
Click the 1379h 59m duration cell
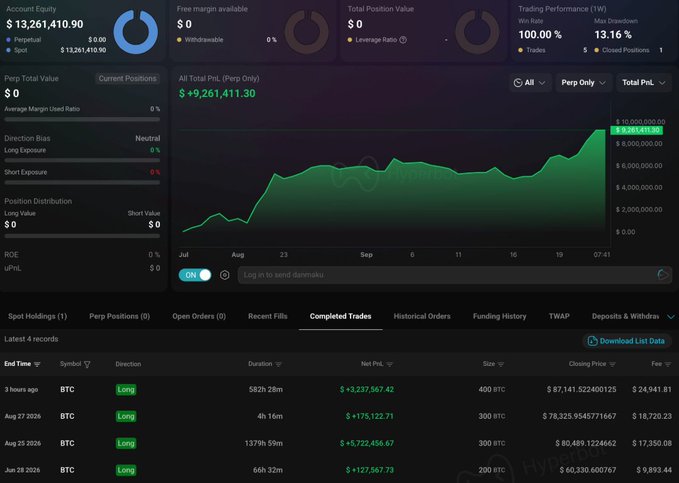263,443
